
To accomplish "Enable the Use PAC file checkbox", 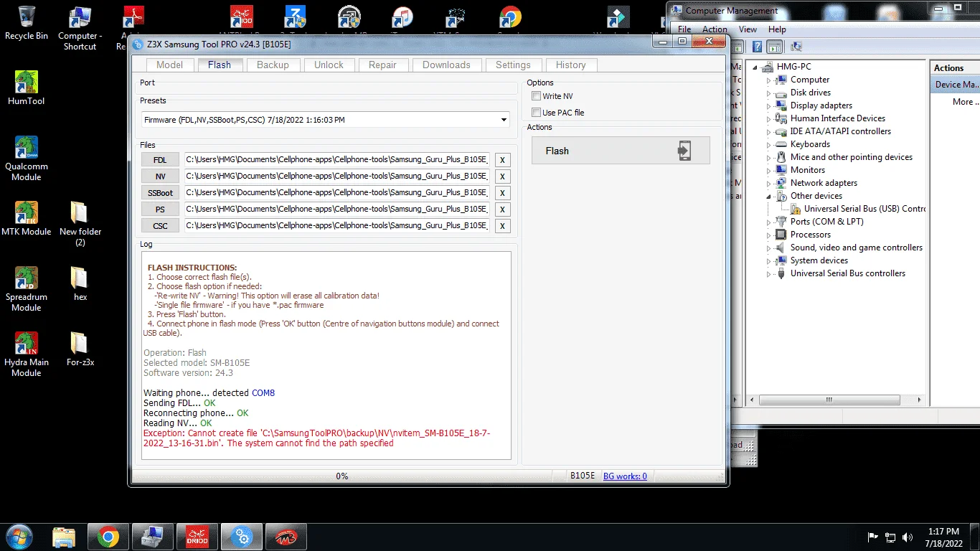I will pos(536,113).
